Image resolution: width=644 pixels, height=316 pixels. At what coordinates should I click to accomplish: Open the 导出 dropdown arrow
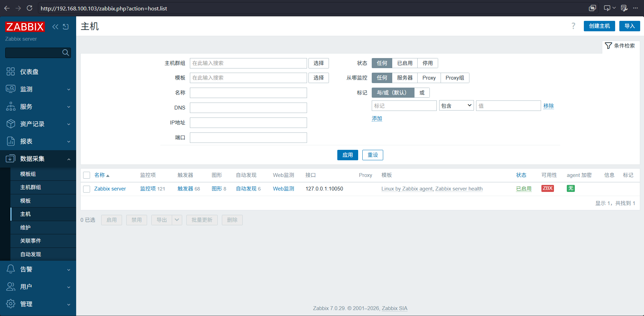177,220
